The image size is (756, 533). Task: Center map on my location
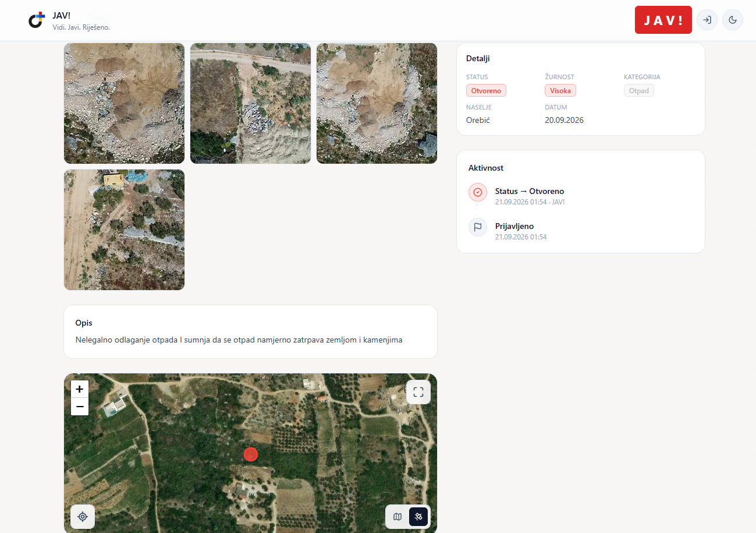pyautogui.click(x=83, y=517)
